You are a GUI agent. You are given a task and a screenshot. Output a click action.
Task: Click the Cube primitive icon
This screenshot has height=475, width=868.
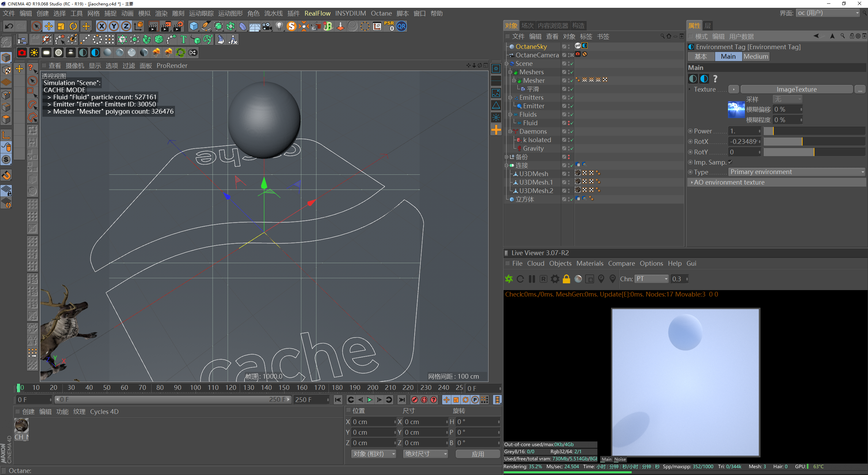(x=194, y=26)
